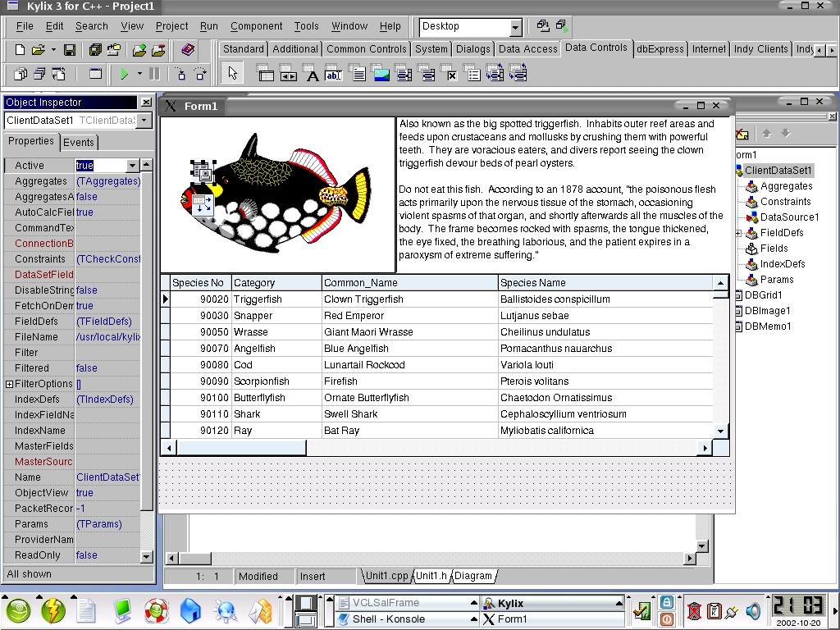Pick the DBNavigator component icon
The image size is (840, 630).
[289, 75]
